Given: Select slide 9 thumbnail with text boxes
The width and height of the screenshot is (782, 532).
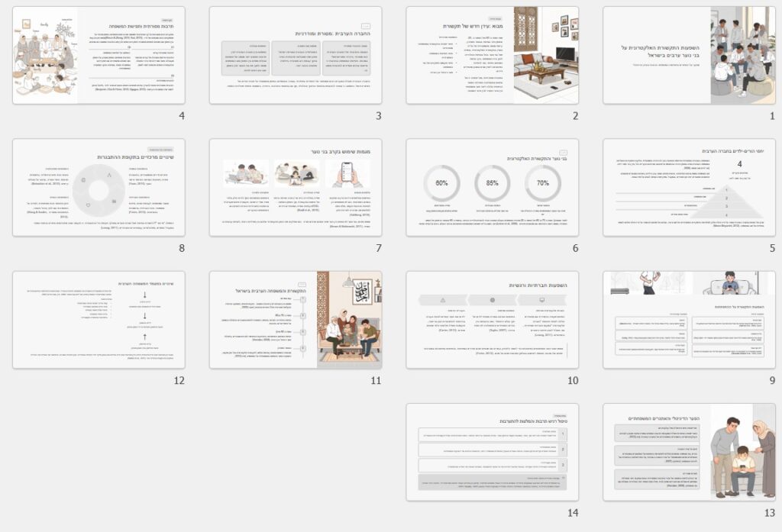Looking at the screenshot, I should [689, 320].
